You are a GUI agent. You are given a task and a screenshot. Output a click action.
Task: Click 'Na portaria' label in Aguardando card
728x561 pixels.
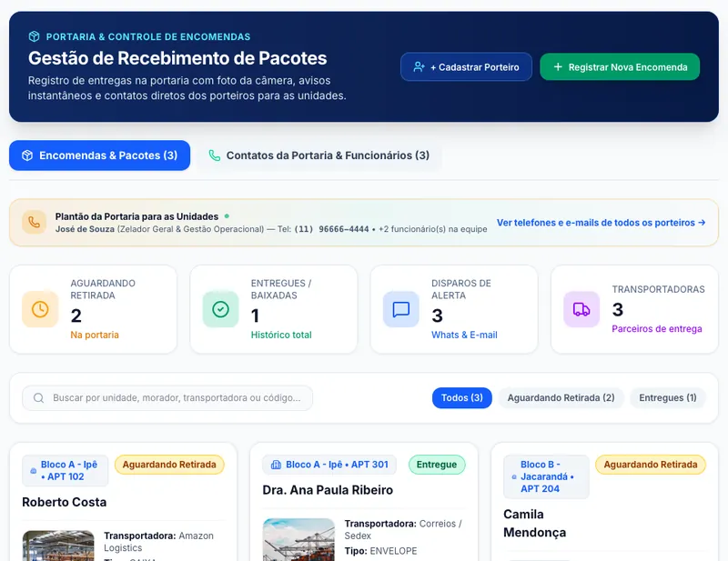pyautogui.click(x=95, y=335)
